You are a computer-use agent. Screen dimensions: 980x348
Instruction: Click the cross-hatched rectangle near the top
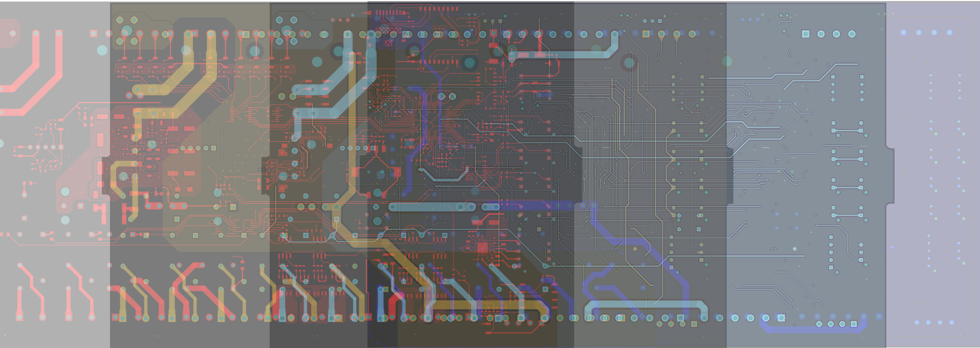(388, 31)
